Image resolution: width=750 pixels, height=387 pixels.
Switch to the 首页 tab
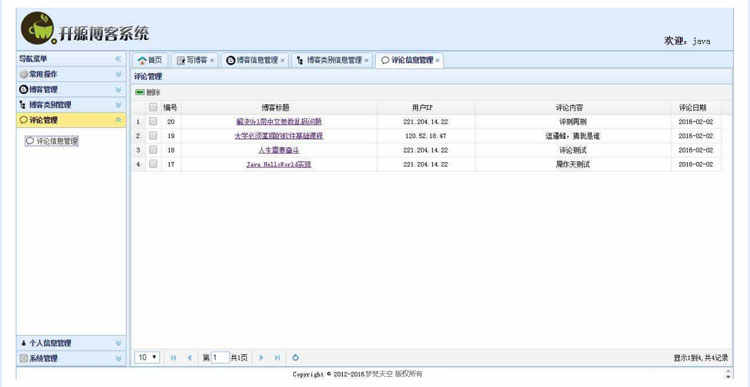pyautogui.click(x=150, y=60)
